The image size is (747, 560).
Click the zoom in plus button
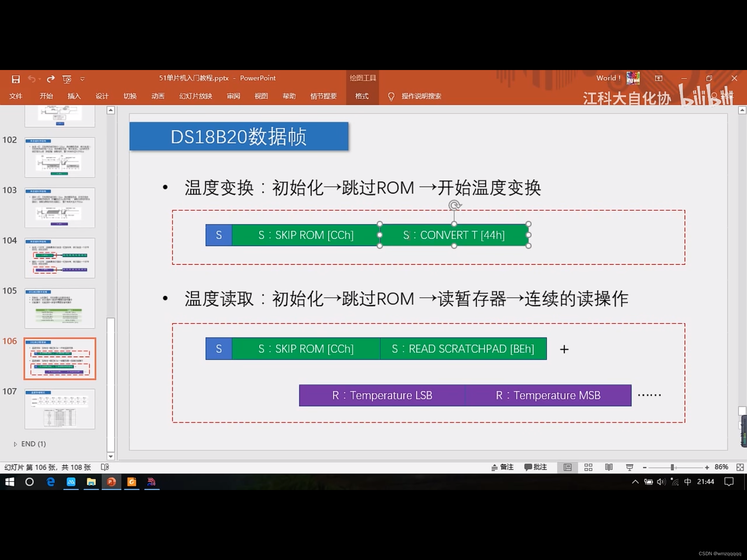tap(707, 467)
